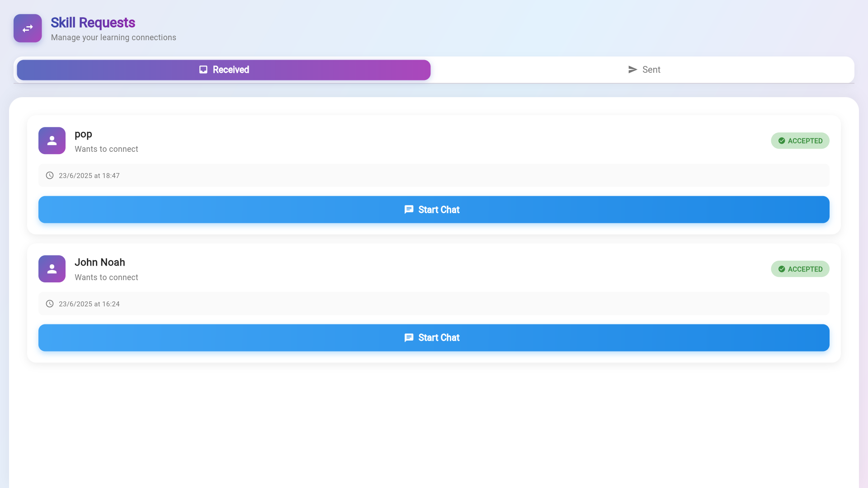Screen dimensions: 868x488
Task: Click pop's purple avatar icon
Action: 52,141
